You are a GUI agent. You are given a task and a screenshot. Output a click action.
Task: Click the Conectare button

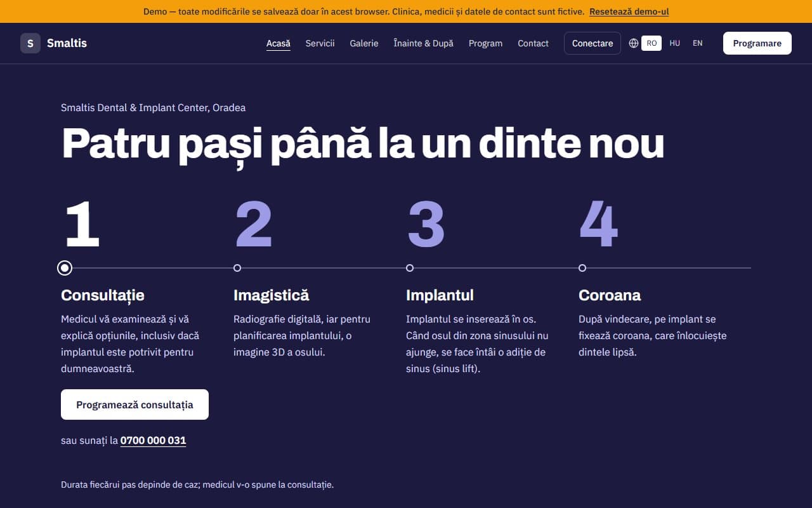coord(593,43)
